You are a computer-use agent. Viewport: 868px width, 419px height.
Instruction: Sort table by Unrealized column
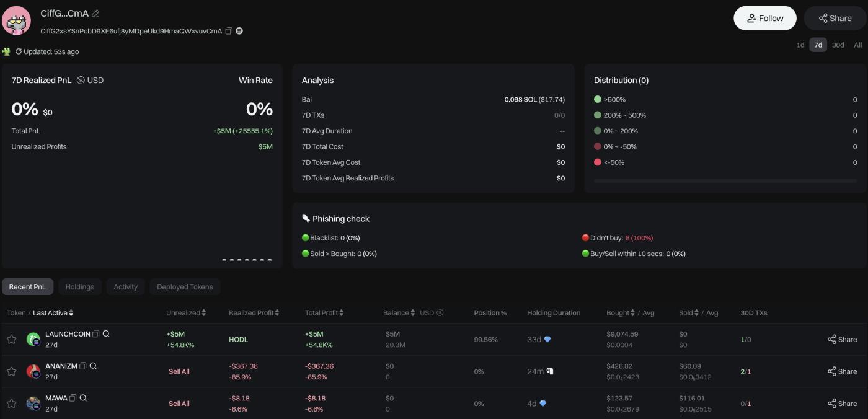pos(204,313)
